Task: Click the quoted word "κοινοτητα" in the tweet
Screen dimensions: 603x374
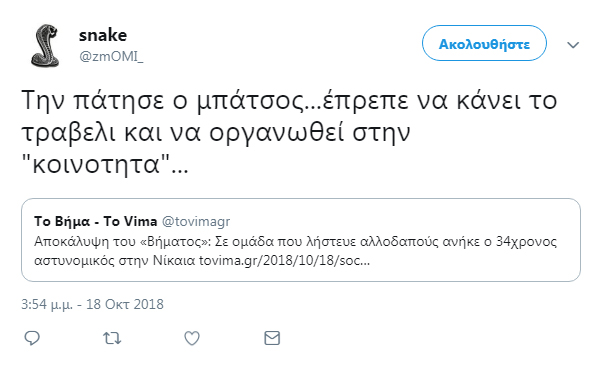Action: [x=96, y=164]
